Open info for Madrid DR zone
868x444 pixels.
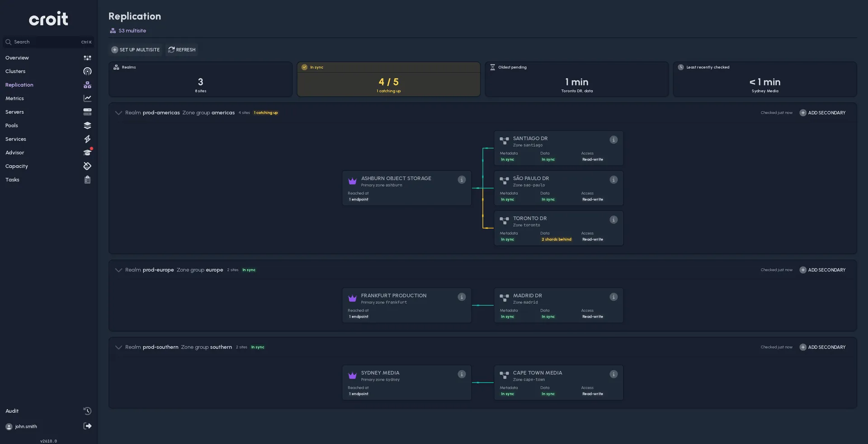[613, 297]
